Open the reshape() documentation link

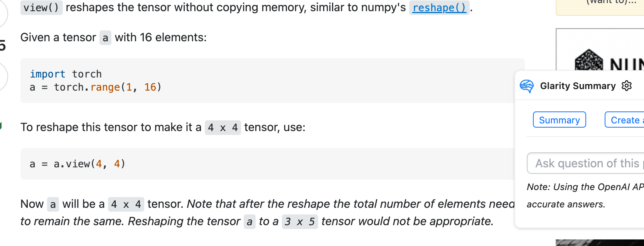[439, 7]
